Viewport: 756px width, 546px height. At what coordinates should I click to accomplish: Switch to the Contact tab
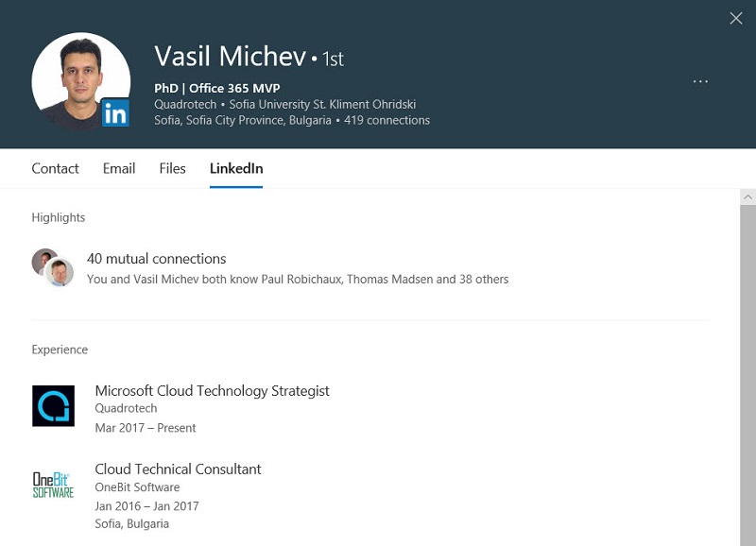point(55,168)
